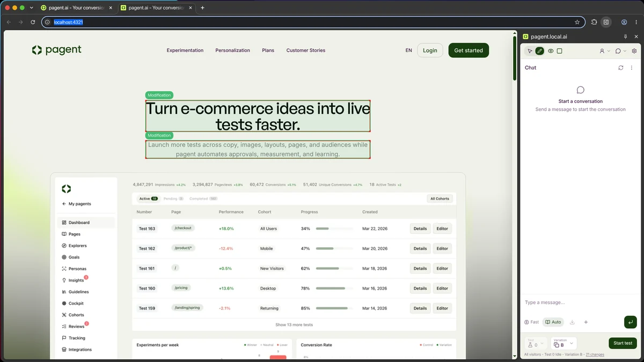Open Editor for Test 162
Screen dimensions: 644x362
click(x=442, y=248)
